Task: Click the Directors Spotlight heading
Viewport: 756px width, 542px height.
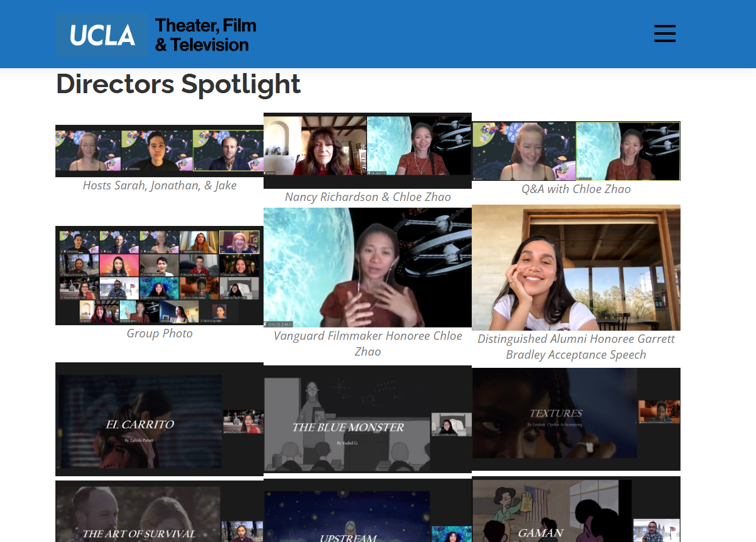Action: [178, 84]
